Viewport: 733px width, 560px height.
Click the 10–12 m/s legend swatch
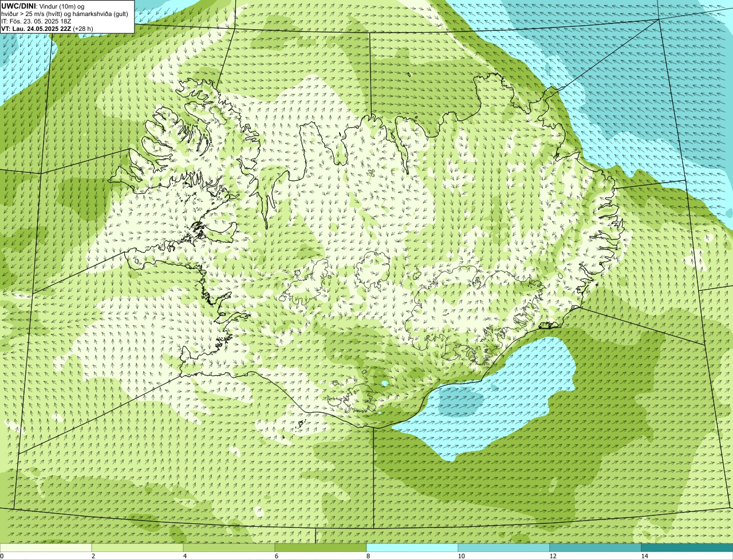pyautogui.click(x=504, y=548)
